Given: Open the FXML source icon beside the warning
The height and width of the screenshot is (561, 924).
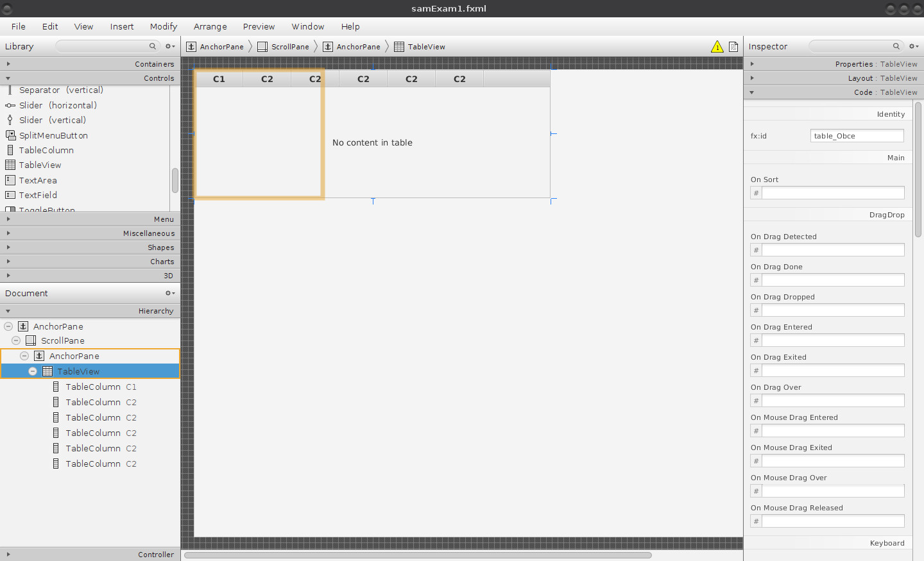Looking at the screenshot, I should click(733, 46).
